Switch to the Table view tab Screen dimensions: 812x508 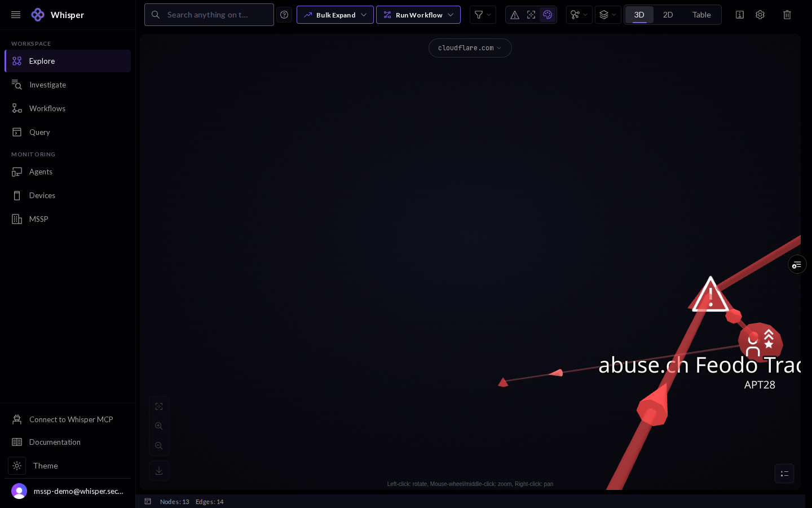(x=701, y=15)
